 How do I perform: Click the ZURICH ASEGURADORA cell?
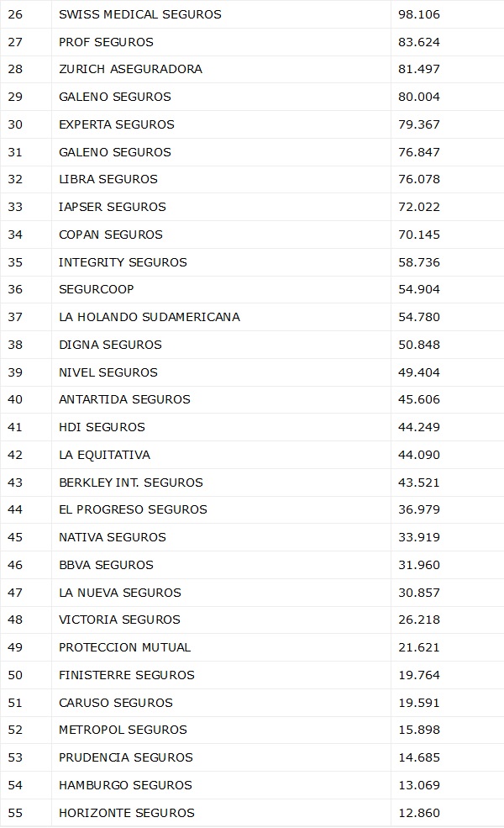[x=130, y=69]
